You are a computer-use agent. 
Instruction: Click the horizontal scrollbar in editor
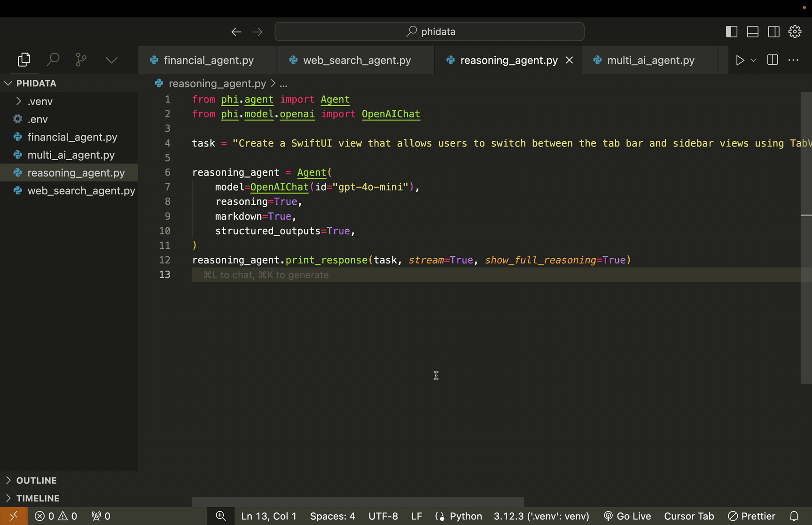point(357,502)
